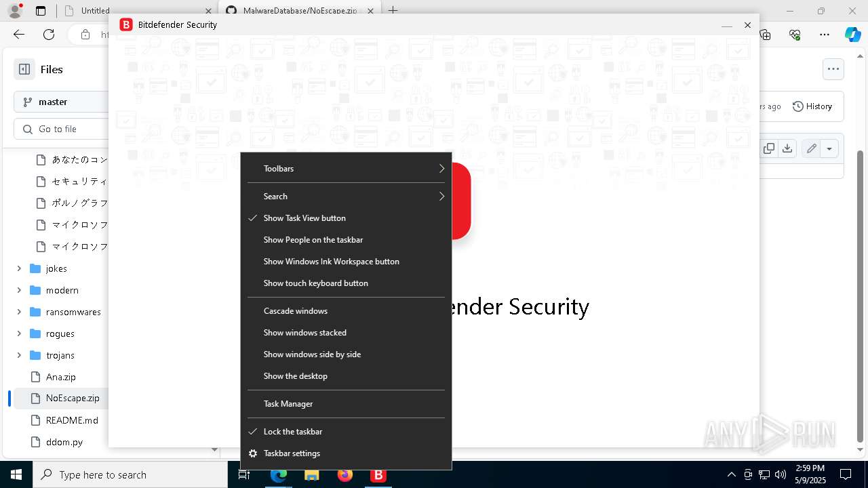Expand the trojans folder
868x488 pixels.
coord(19,355)
